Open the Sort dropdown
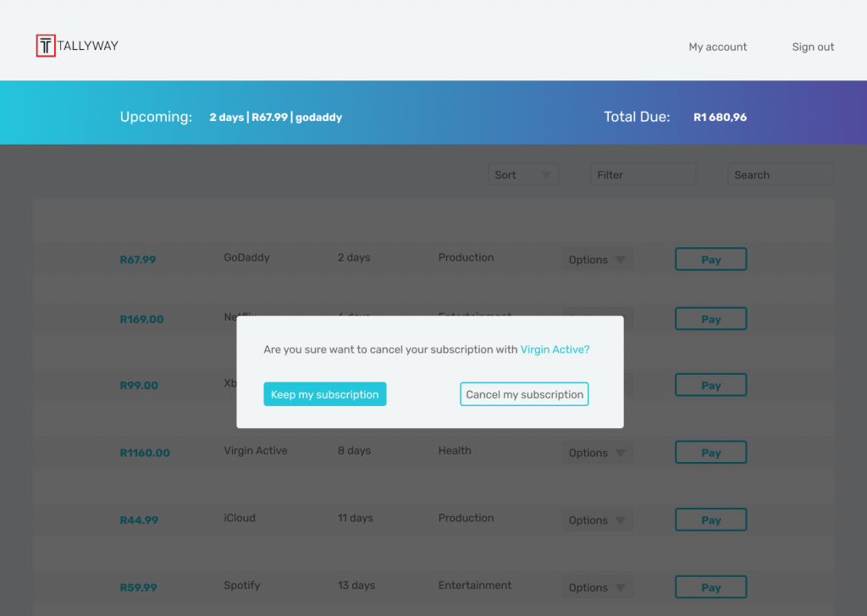The image size is (867, 616). click(523, 175)
